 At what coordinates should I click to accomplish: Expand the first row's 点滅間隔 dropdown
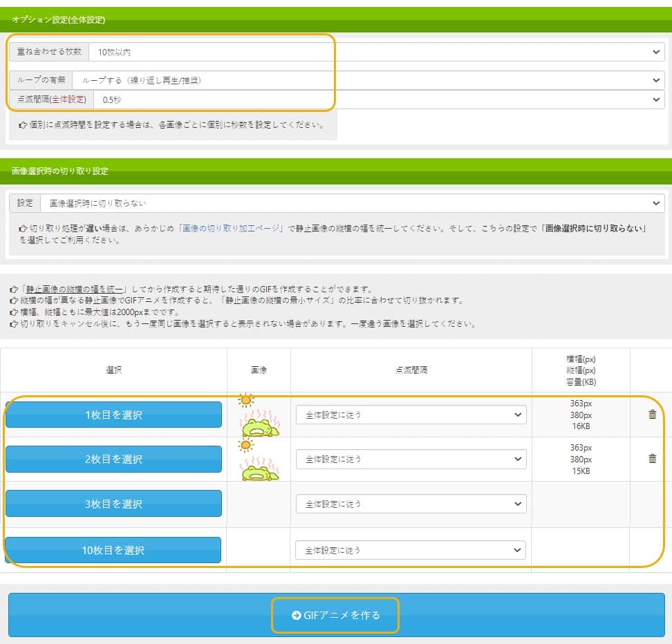[x=411, y=415]
